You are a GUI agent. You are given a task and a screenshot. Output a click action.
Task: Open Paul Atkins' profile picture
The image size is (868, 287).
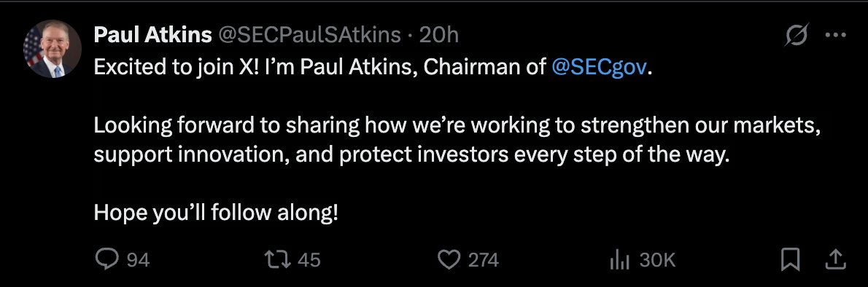click(53, 50)
